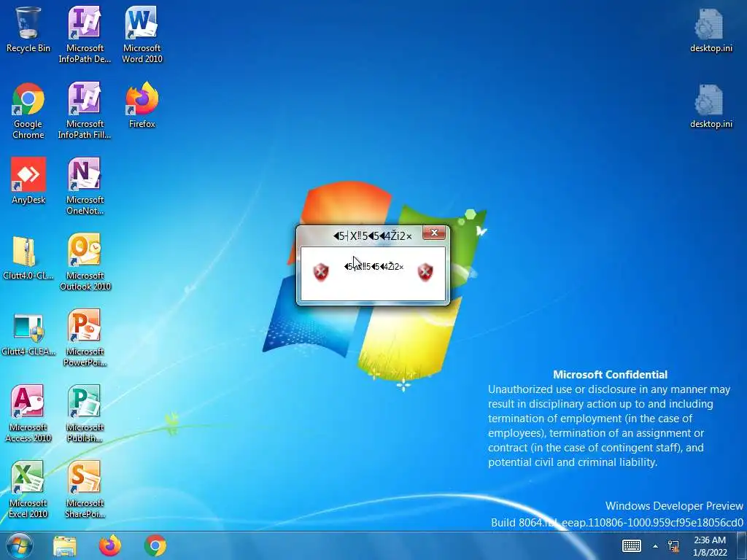747x560 pixels.
Task: Open the on-screen keyboard tray icon
Action: coord(632,545)
